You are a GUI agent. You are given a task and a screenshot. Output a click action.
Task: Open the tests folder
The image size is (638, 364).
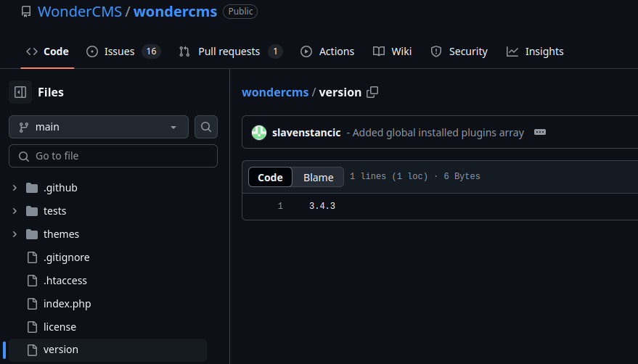tap(54, 211)
